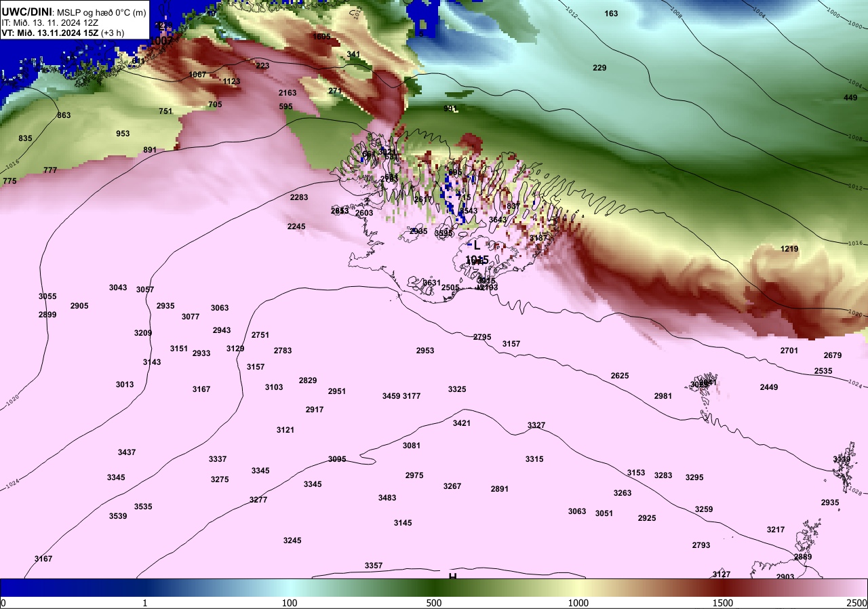Click the map value '3421'
The image size is (868, 609).
click(462, 423)
